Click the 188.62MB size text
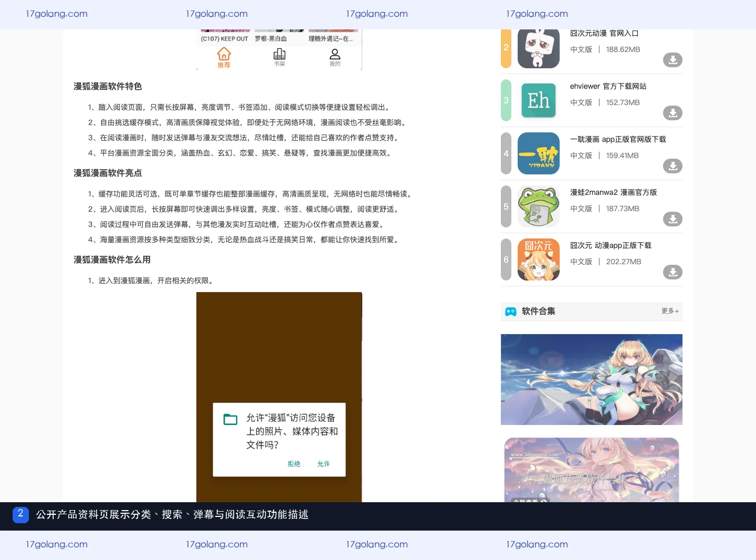The image size is (756, 560). click(x=623, y=49)
